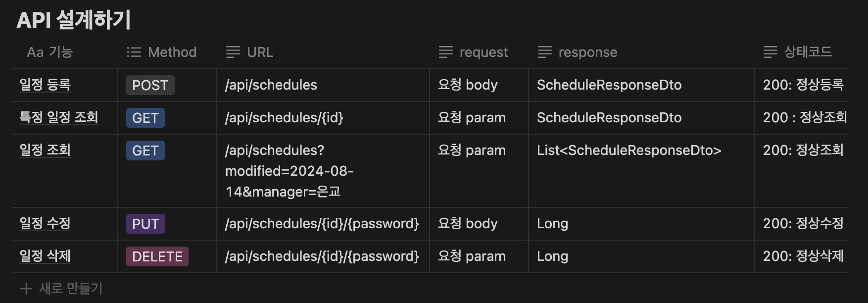
Task: Click the List<ScheduleResponseDto> response cell
Action: (x=641, y=171)
